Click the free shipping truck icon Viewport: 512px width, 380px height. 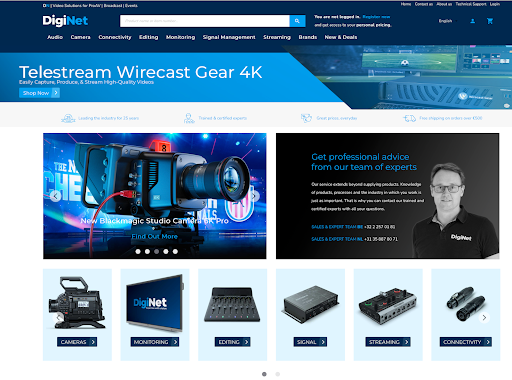coord(409,118)
